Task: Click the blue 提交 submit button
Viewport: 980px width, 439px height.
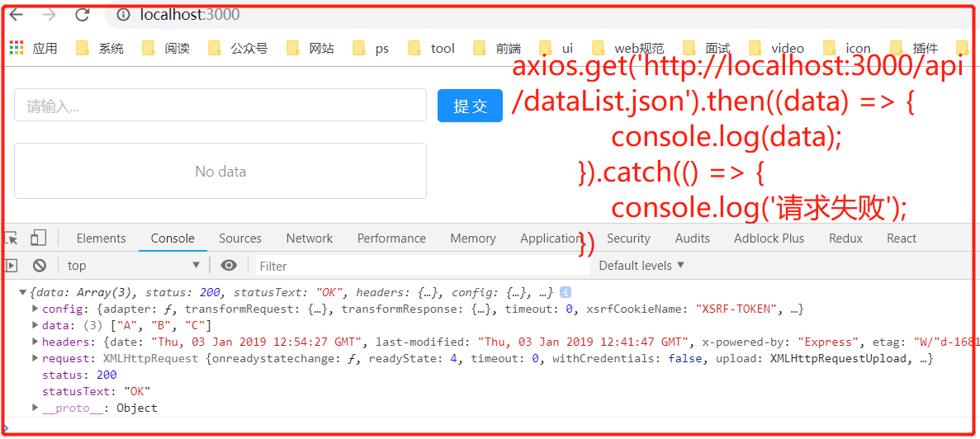Action: 470,106
